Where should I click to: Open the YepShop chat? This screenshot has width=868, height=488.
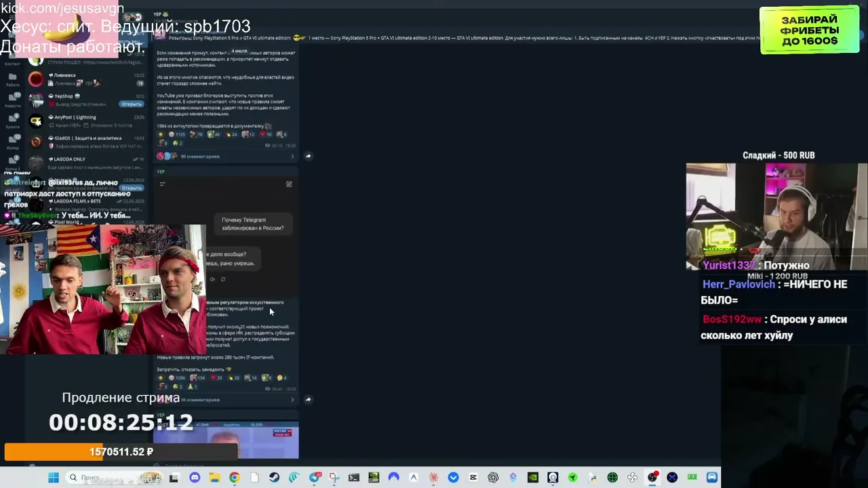coord(86,100)
